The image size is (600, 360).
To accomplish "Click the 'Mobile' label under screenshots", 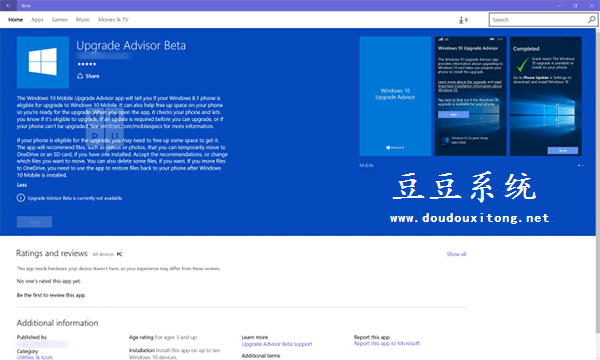I will click(x=366, y=165).
